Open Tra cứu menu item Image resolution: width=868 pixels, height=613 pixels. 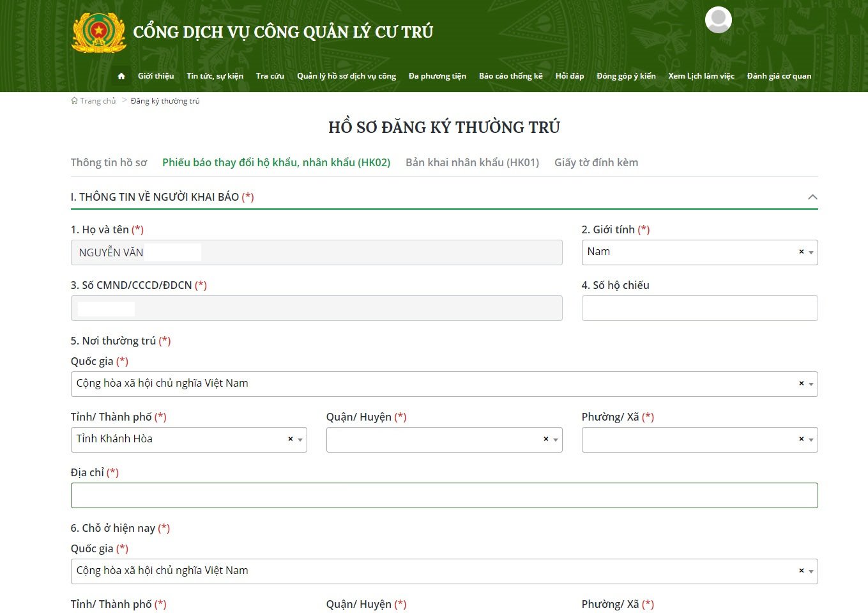[270, 76]
